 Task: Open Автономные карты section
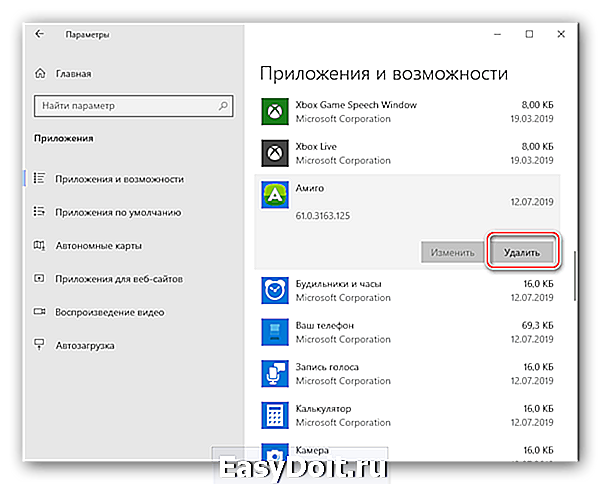[x=99, y=245]
